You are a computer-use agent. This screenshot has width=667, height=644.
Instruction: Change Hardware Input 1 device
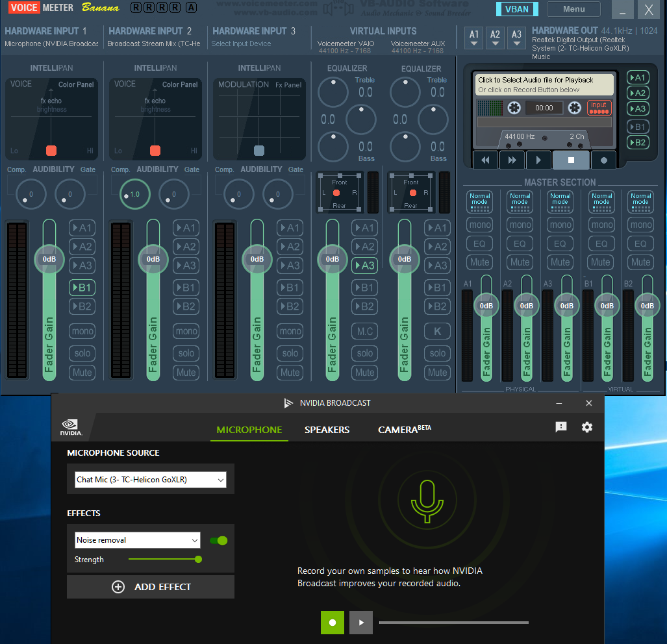click(x=51, y=43)
